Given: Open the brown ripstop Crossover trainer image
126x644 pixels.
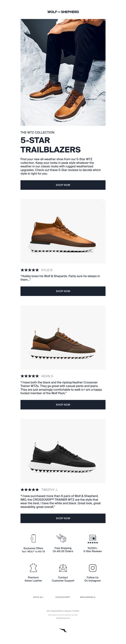Looking at the screenshot, I should pyautogui.click(x=63, y=337).
